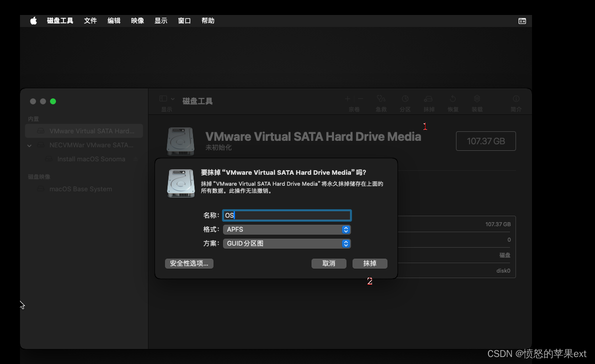This screenshot has height=364, width=595.
Task: Select VMware Virtual SATA Hard disk in sidebar
Action: pyautogui.click(x=84, y=131)
